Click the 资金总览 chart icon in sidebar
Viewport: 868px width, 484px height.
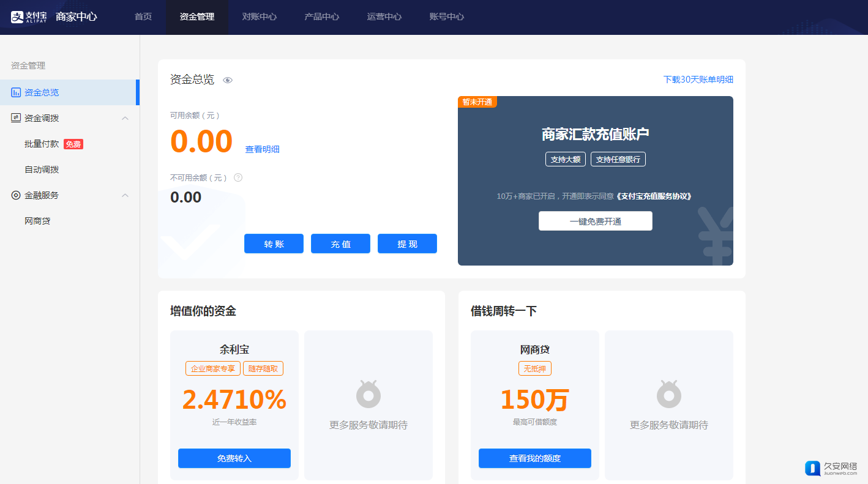point(16,92)
